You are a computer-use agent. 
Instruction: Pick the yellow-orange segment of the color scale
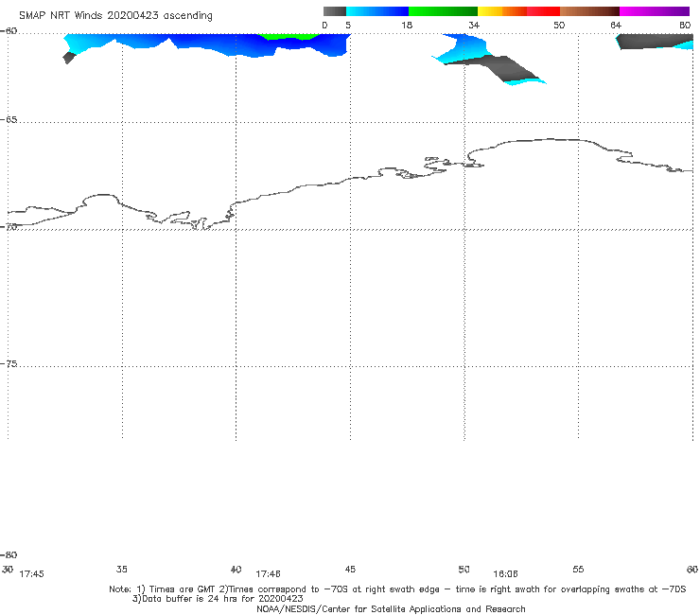[502, 11]
